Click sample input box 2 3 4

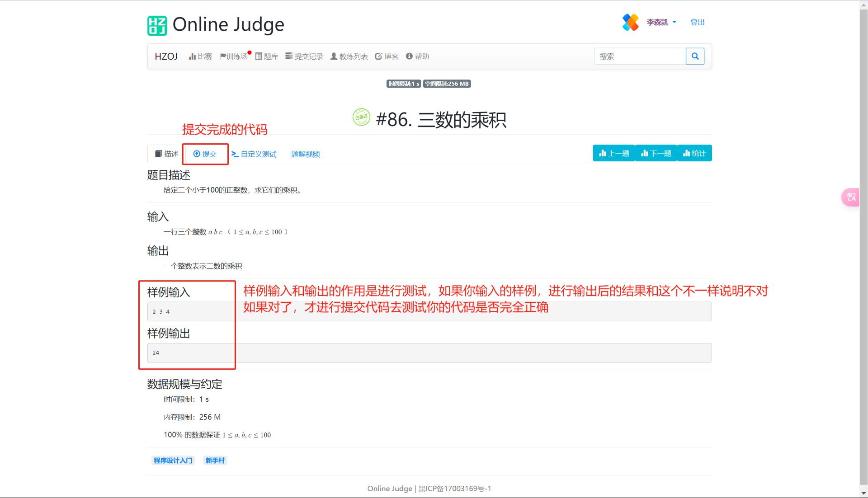coord(429,311)
